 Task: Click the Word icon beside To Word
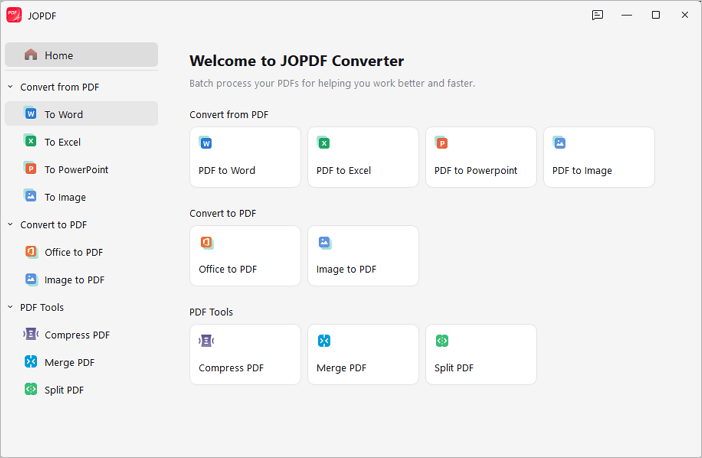(30, 114)
